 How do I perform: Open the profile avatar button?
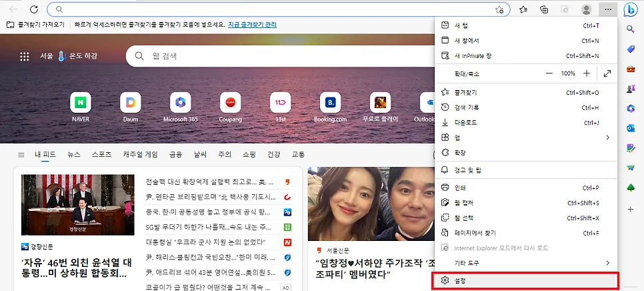(587, 9)
